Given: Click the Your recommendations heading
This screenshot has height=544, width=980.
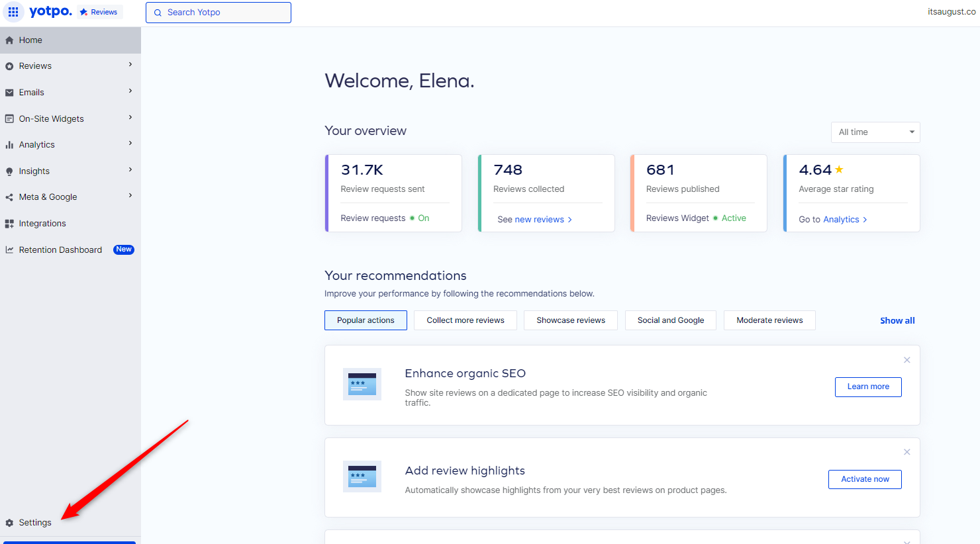Looking at the screenshot, I should point(395,276).
